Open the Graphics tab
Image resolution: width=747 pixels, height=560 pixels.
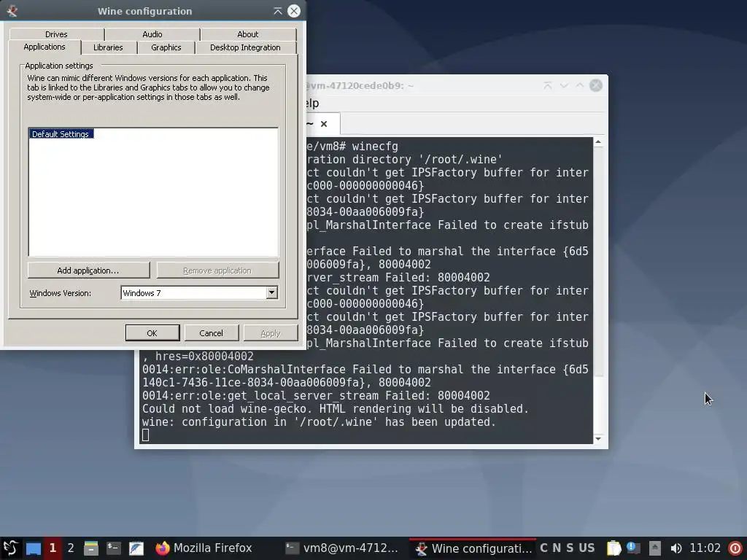[x=166, y=47]
